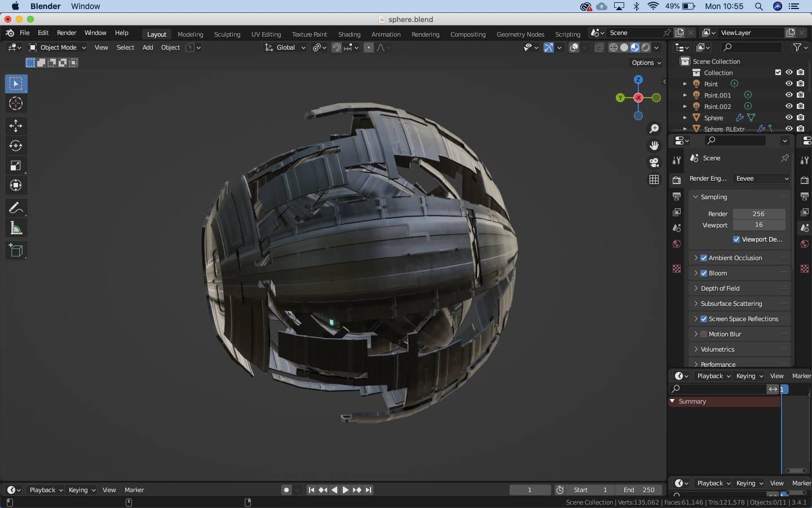The height and width of the screenshot is (508, 812).
Task: Pin the Scene properties panel
Action: tap(785, 158)
